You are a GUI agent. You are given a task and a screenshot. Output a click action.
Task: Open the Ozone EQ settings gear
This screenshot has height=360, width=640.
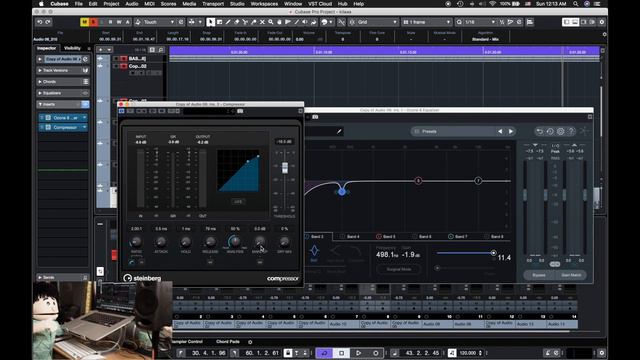coord(561,131)
